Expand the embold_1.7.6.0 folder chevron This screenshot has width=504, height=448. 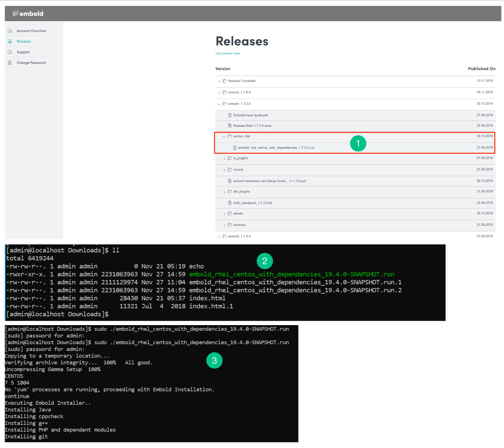219,93
